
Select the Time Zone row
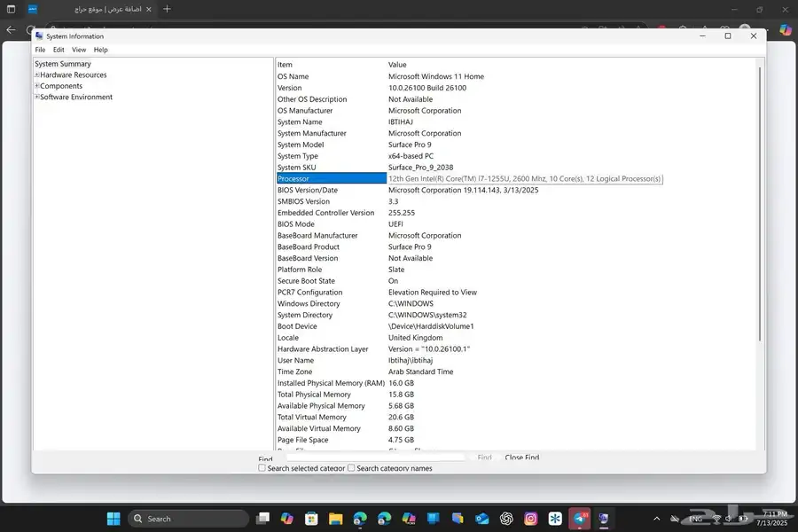[x=515, y=372]
